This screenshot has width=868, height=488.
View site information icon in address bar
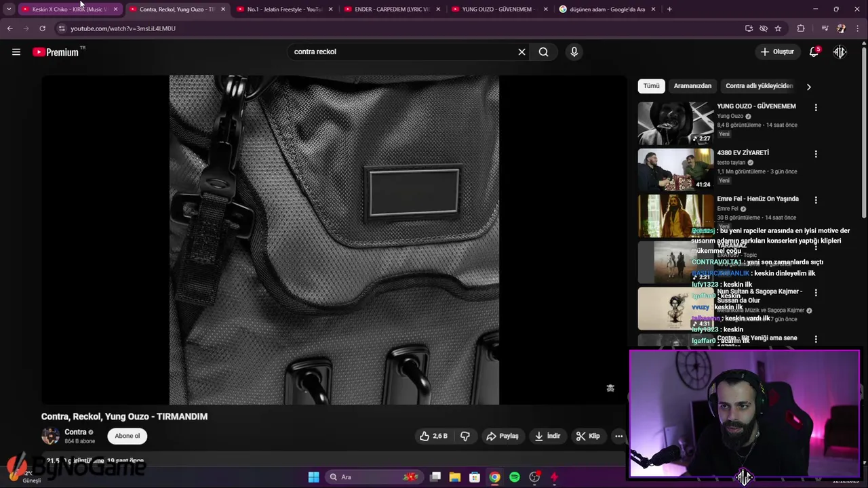pos(61,28)
